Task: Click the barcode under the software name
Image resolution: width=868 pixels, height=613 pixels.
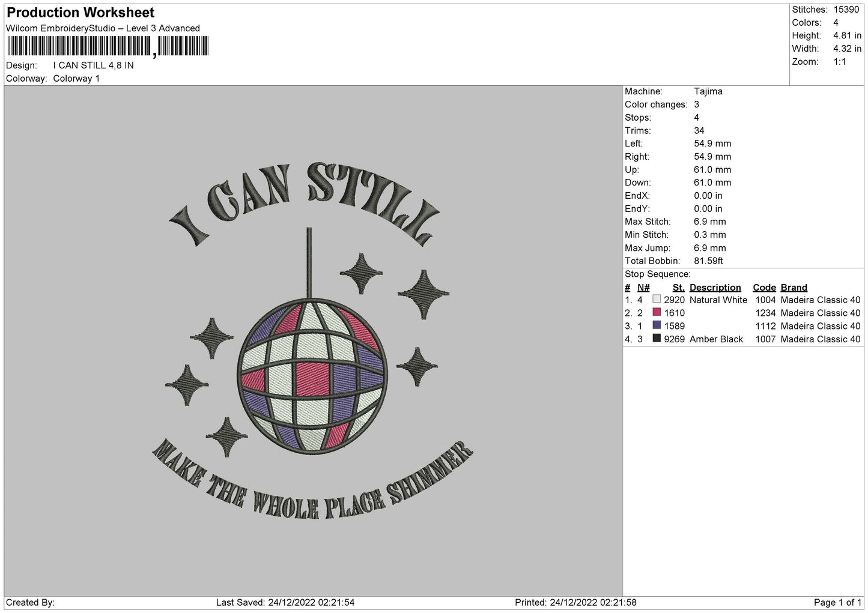Action: (x=108, y=46)
